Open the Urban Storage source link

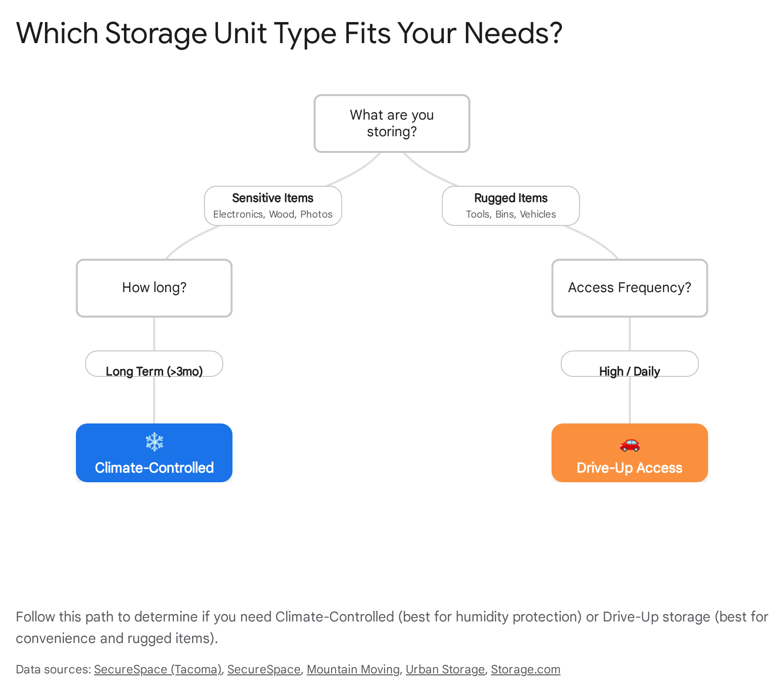[445, 669]
